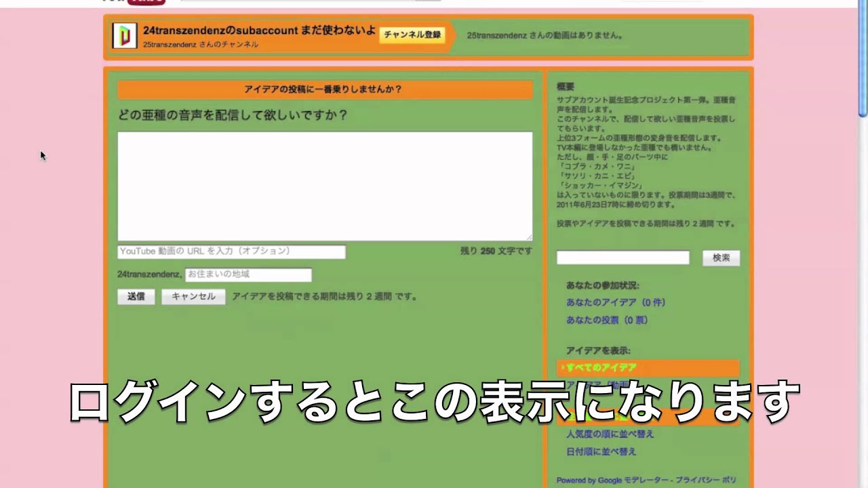Open あなたのアイデア (0 件) link

click(616, 302)
